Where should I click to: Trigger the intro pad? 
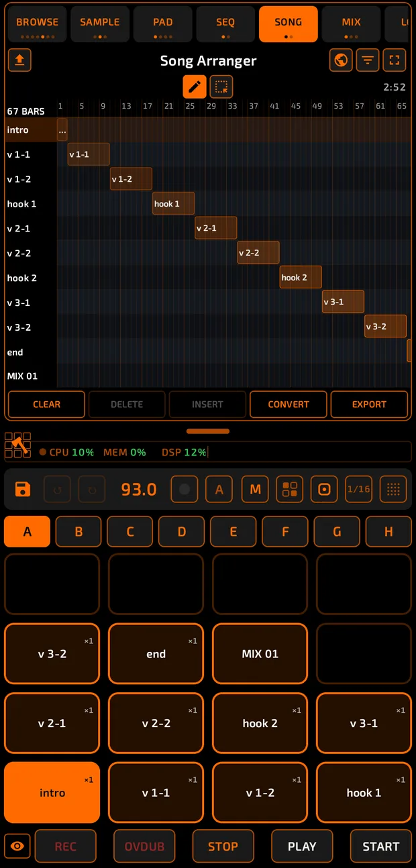pos(52,792)
